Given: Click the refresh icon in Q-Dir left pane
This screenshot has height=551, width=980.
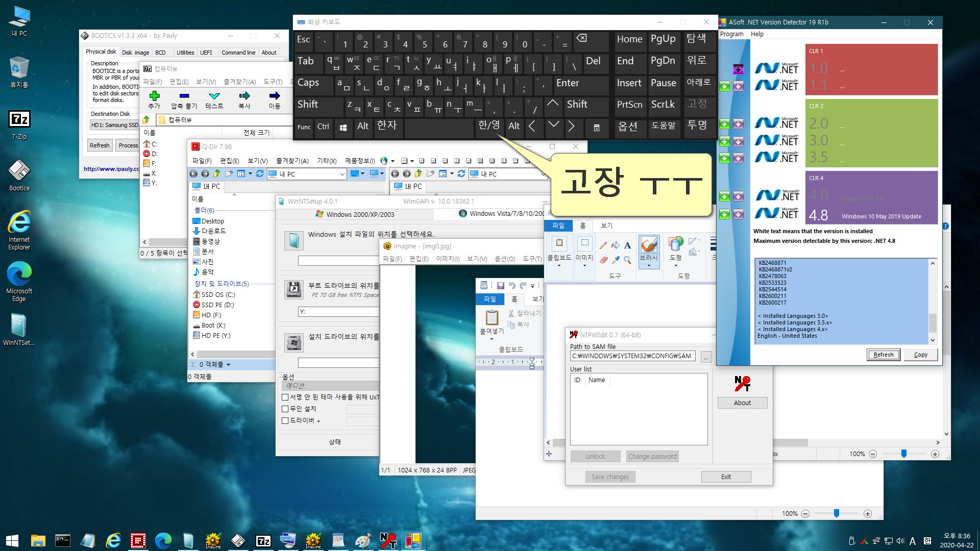Looking at the screenshot, I should coord(260,174).
